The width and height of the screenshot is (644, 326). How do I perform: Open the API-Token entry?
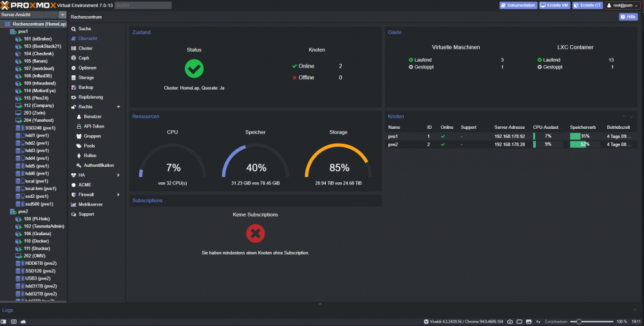point(93,126)
